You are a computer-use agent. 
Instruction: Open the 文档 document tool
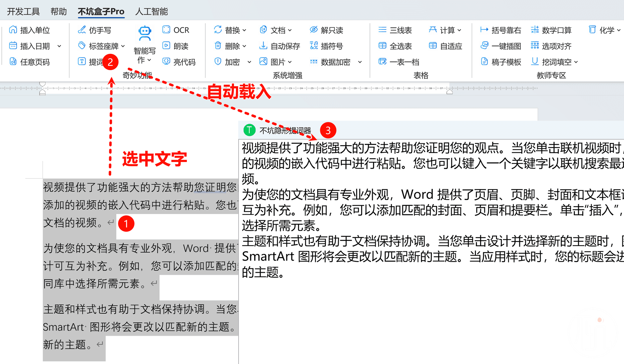tap(273, 30)
